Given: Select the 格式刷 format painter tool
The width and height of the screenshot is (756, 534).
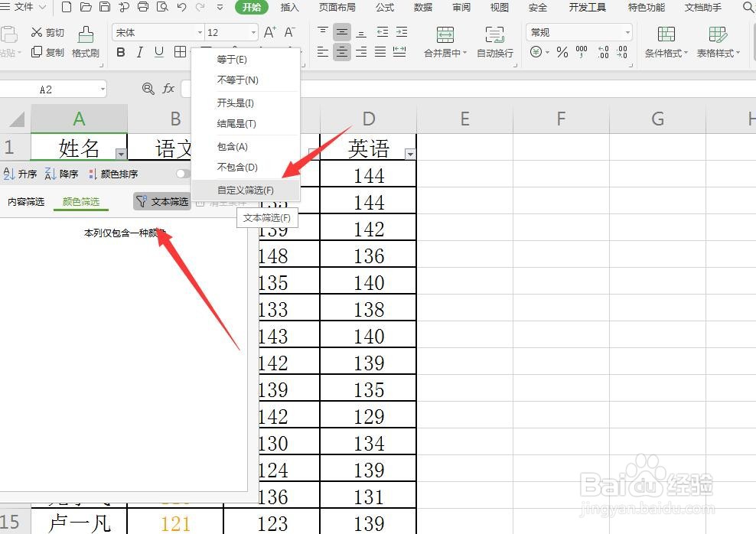Looking at the screenshot, I should point(85,43).
